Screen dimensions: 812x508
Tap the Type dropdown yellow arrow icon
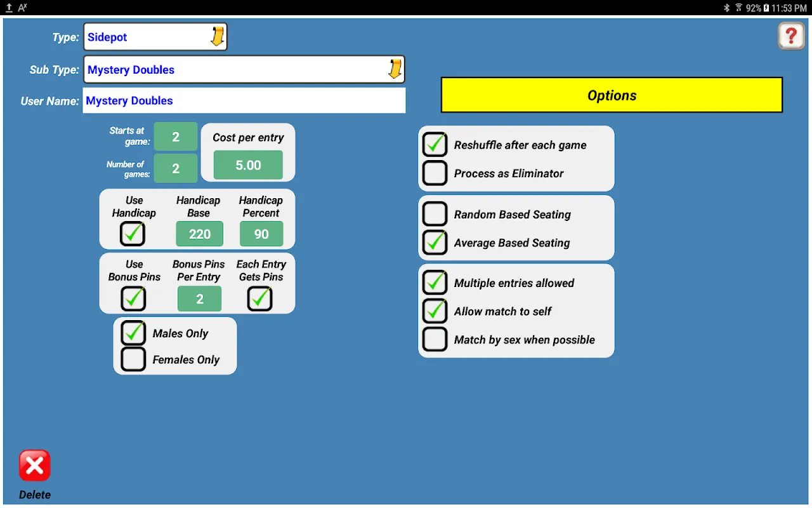pos(217,37)
